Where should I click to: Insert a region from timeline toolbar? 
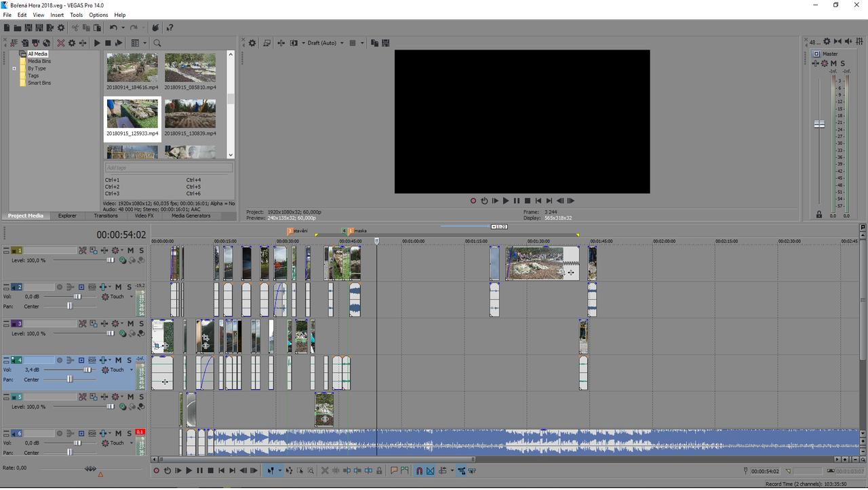tap(404, 470)
